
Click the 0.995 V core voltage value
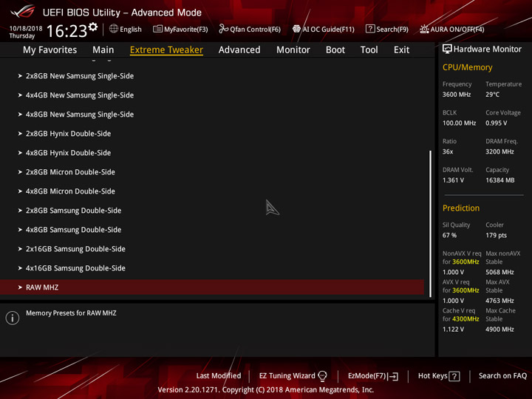coord(496,123)
